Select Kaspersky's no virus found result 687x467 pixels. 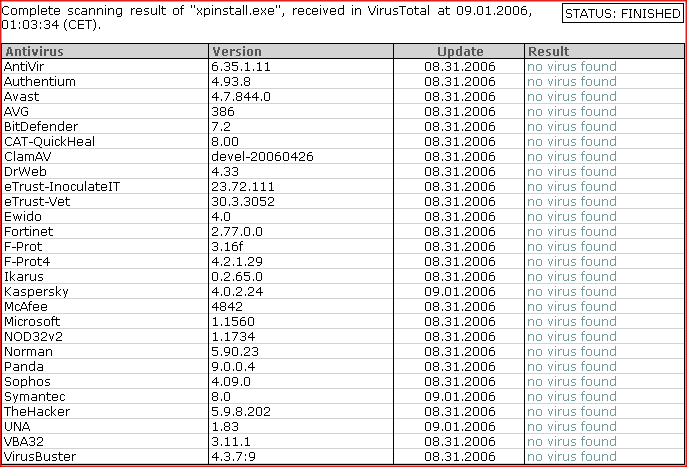click(572, 291)
